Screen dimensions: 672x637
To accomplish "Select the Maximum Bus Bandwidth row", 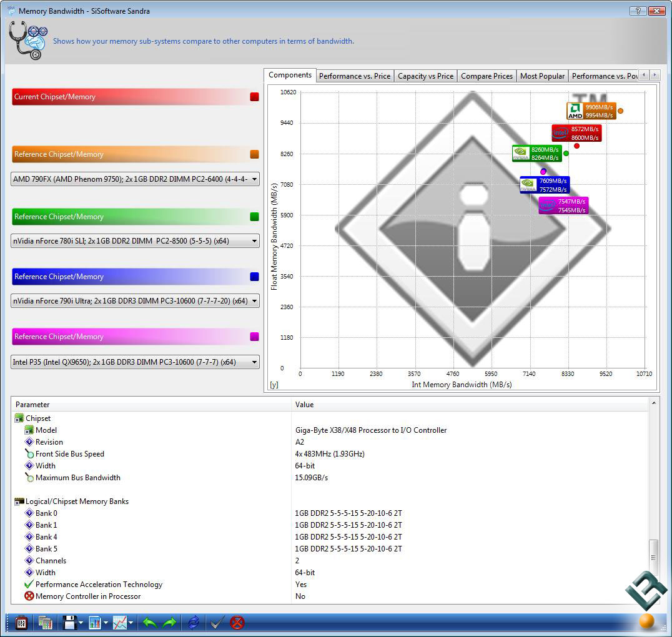I will tap(330, 478).
